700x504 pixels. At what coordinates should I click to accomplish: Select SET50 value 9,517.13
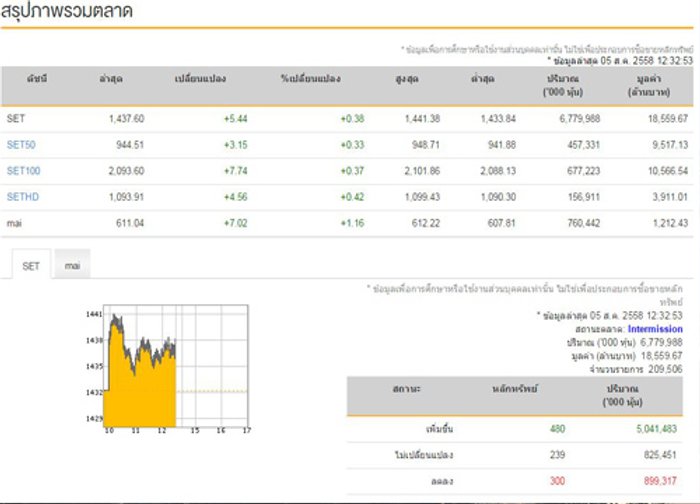670,145
